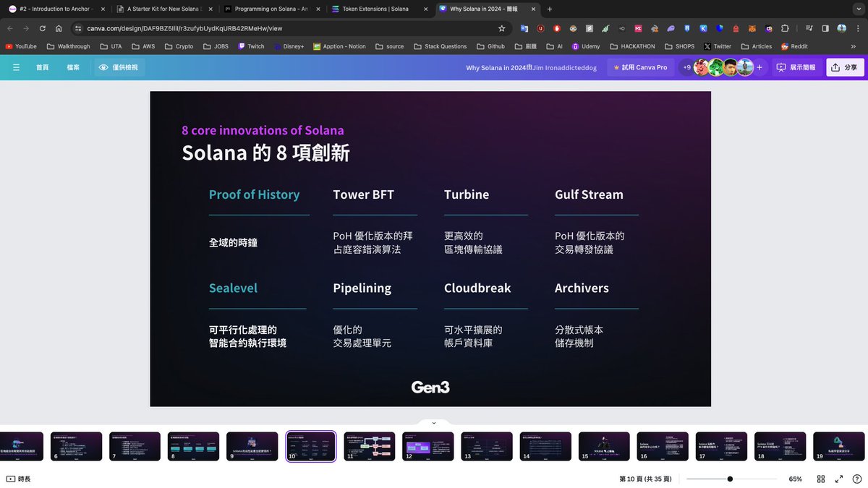Open the Chrome three-dot menu
Image resolution: width=868 pixels, height=488 pixels.
coord(858,28)
